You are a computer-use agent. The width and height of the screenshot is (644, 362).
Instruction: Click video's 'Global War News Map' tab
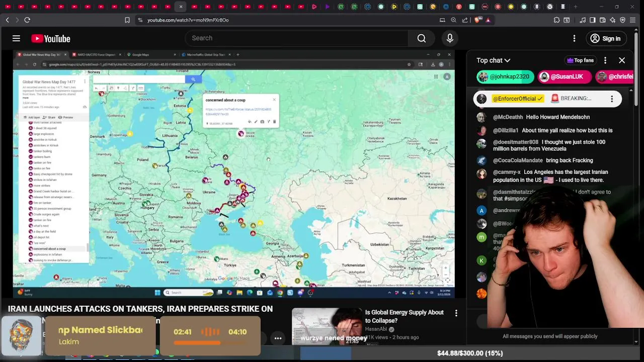41,54
